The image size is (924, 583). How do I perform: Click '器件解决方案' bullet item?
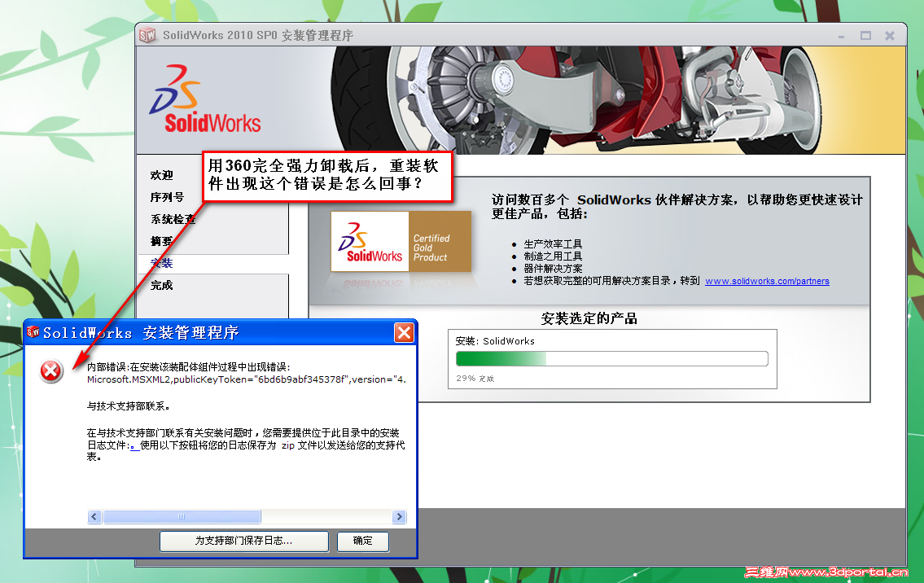pos(553,269)
